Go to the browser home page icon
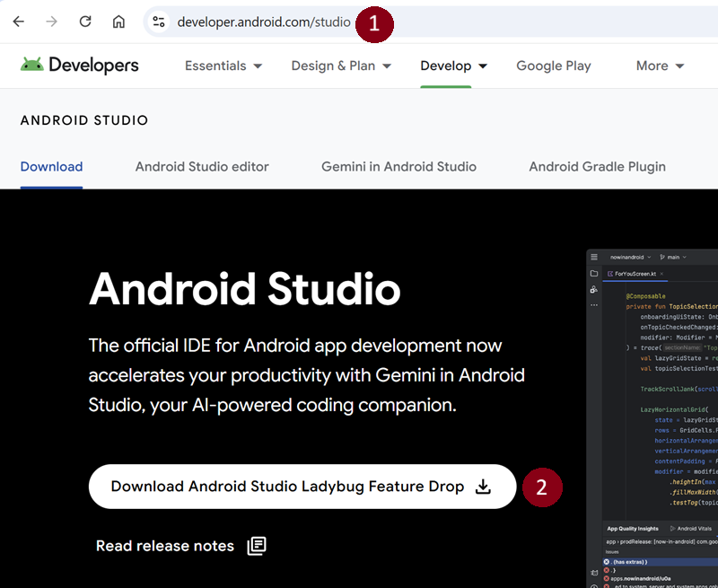The height and width of the screenshot is (588, 718). coord(118,22)
